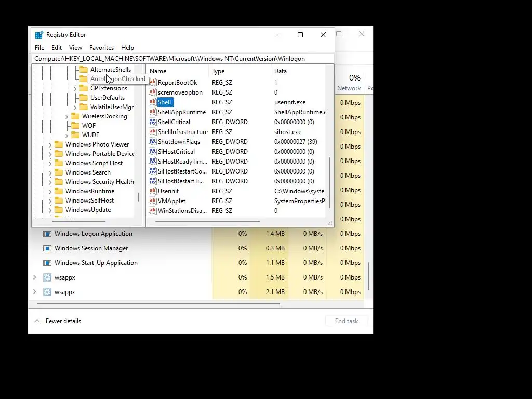Click the ShellInfrastructure value icon
532x399 pixels.
coord(153,131)
